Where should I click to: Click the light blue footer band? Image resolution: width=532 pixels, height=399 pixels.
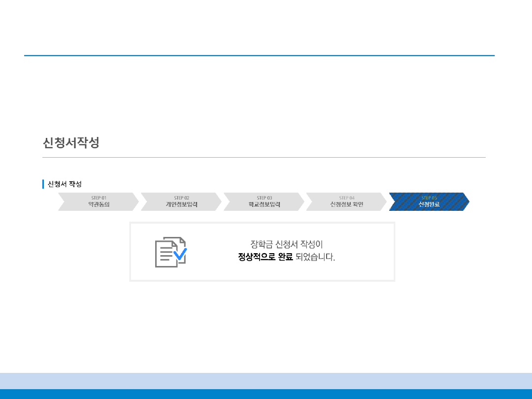tap(266, 381)
